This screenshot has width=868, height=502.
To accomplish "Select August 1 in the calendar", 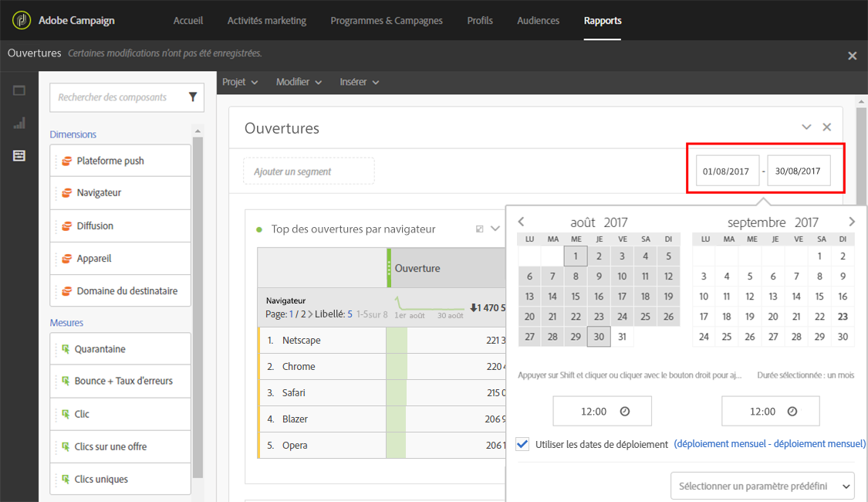I will click(x=576, y=256).
